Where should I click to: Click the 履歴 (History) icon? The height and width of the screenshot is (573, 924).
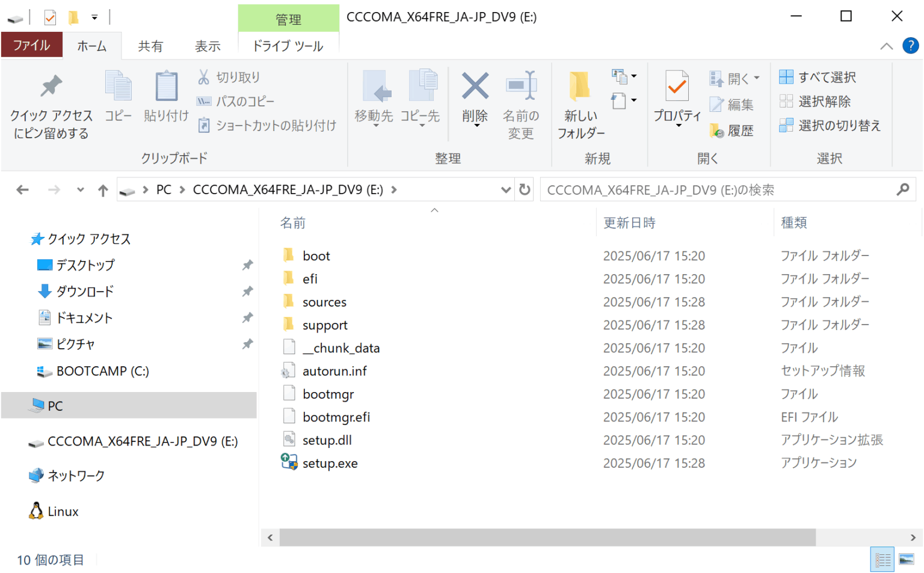[x=718, y=130]
